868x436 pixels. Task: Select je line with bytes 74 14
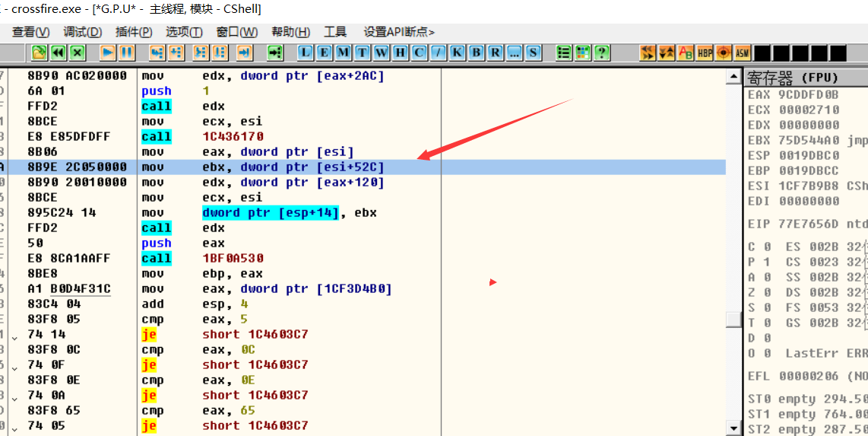[363, 335]
